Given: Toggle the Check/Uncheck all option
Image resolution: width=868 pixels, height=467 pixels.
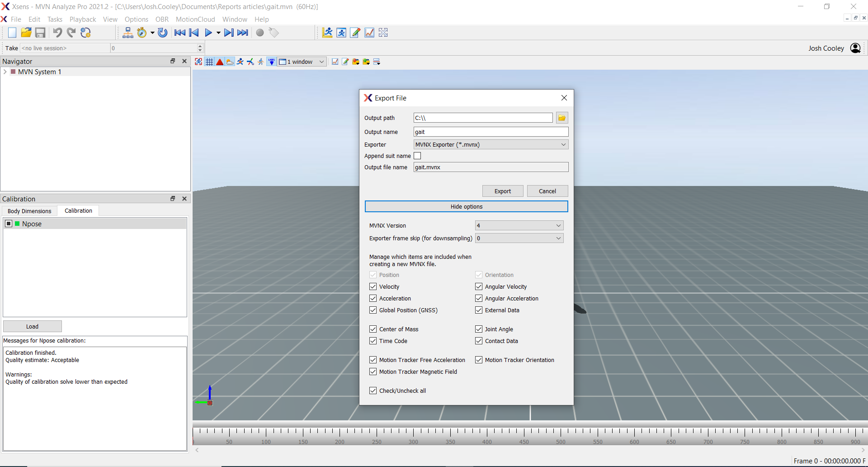Looking at the screenshot, I should pos(373,391).
